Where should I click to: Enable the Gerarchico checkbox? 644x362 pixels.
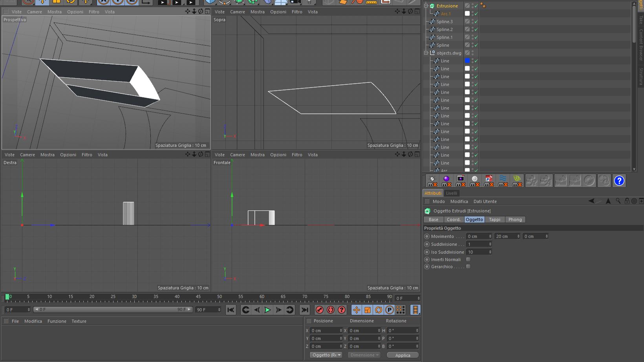[x=468, y=266]
